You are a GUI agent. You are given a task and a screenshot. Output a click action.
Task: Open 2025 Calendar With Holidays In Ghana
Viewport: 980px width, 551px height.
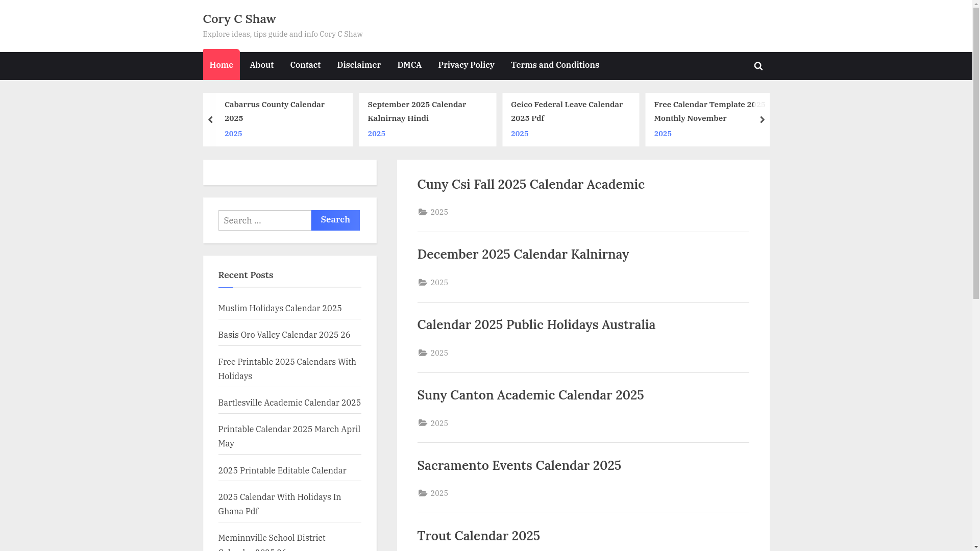click(x=280, y=504)
